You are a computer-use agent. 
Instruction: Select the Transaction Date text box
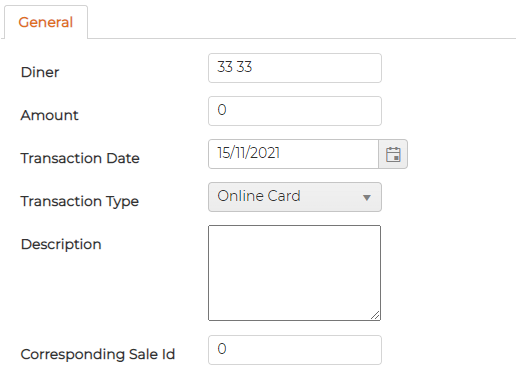point(293,154)
